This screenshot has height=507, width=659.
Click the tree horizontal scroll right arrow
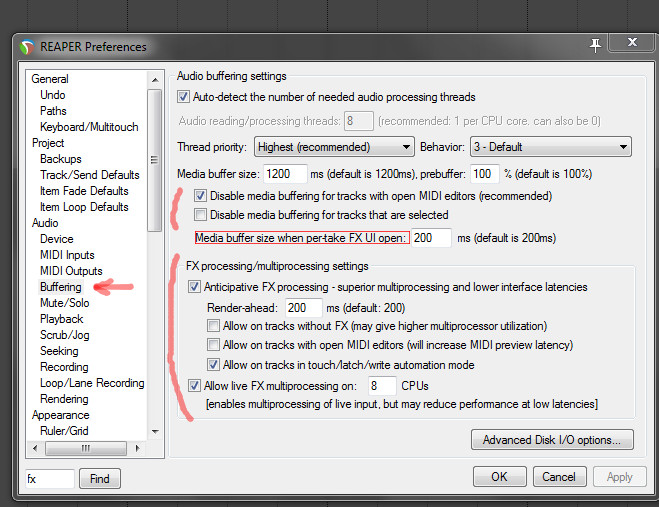(137, 448)
